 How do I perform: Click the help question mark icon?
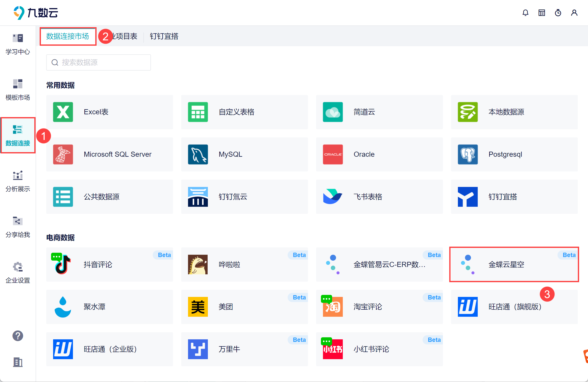click(18, 336)
